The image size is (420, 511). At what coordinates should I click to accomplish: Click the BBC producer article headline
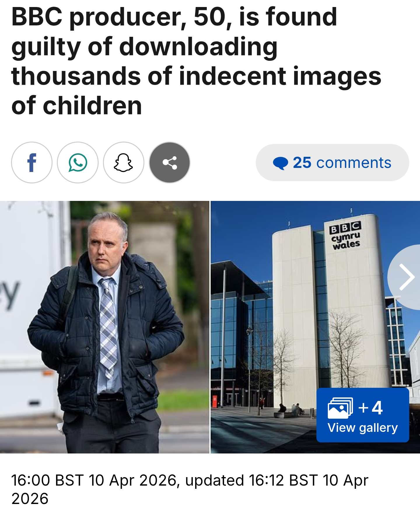[196, 61]
